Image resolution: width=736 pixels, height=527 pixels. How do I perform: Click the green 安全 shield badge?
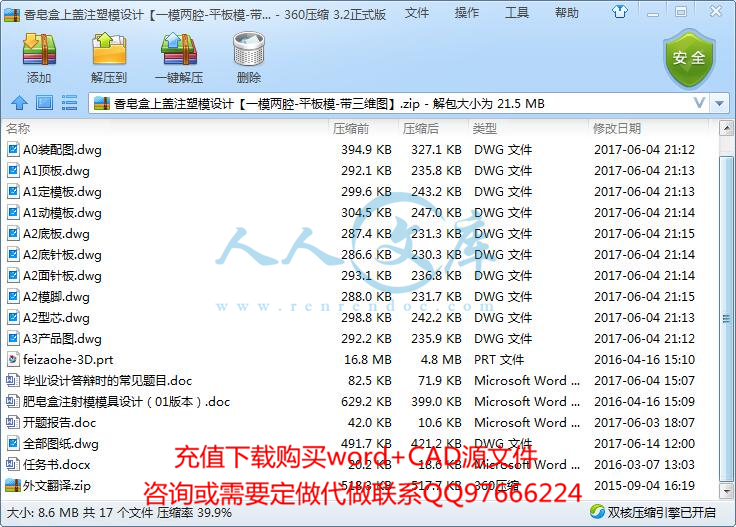click(x=689, y=58)
